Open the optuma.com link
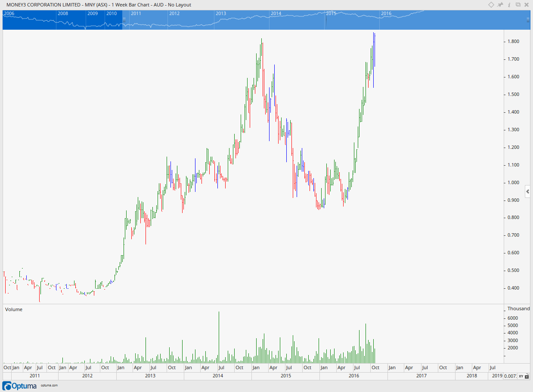The height and width of the screenshot is (392, 533). pyautogui.click(x=49, y=385)
